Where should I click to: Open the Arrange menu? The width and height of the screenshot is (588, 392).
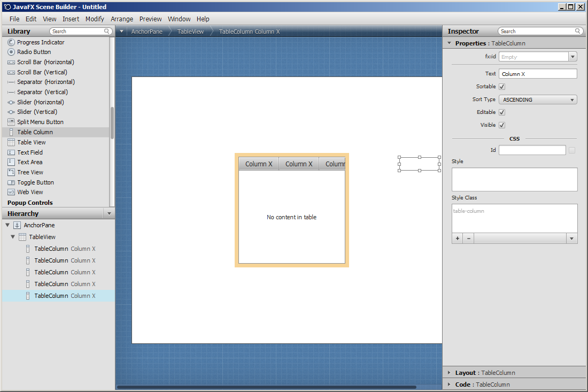122,19
